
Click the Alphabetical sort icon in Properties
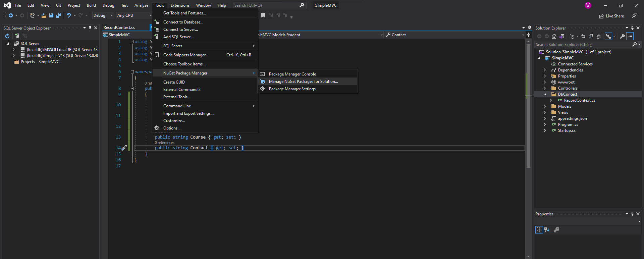point(547,230)
